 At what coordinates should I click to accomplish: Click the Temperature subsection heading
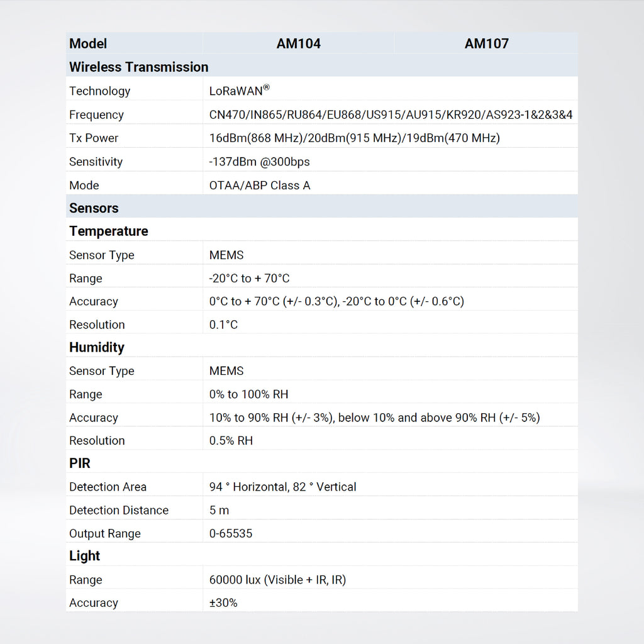coord(108,231)
